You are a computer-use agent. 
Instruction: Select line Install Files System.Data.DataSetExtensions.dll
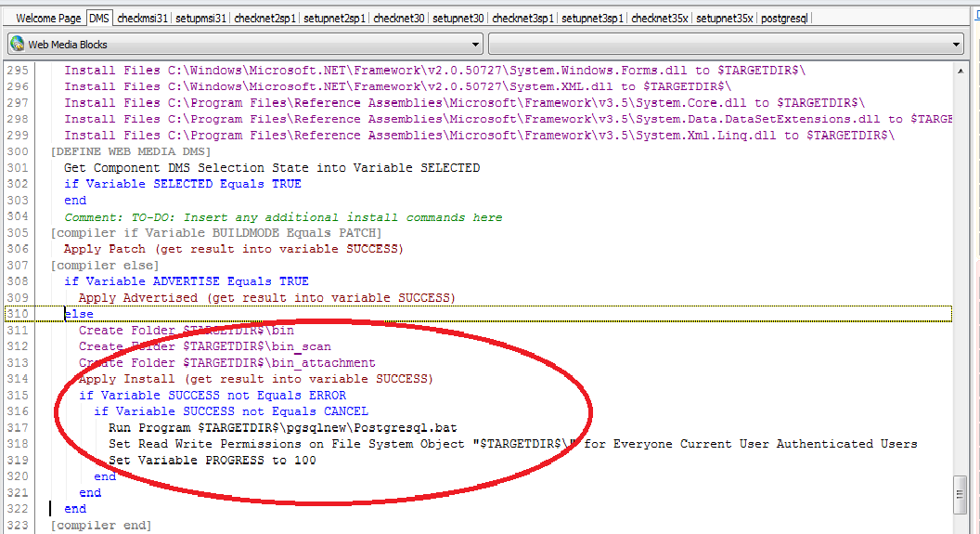tap(509, 119)
